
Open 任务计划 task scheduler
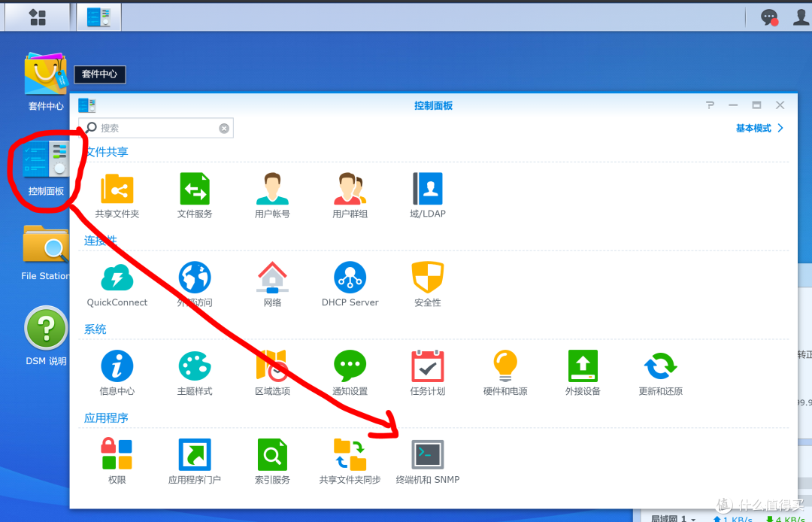point(428,373)
